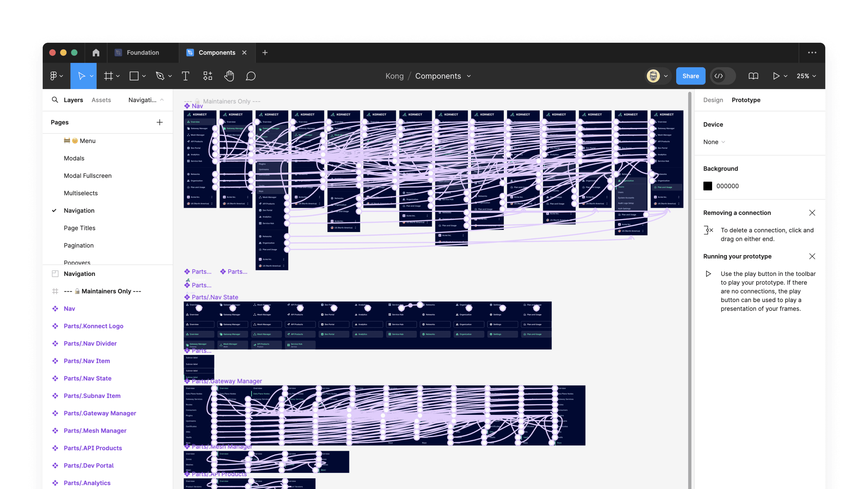
Task: Open the libraries book icon
Action: pos(753,76)
